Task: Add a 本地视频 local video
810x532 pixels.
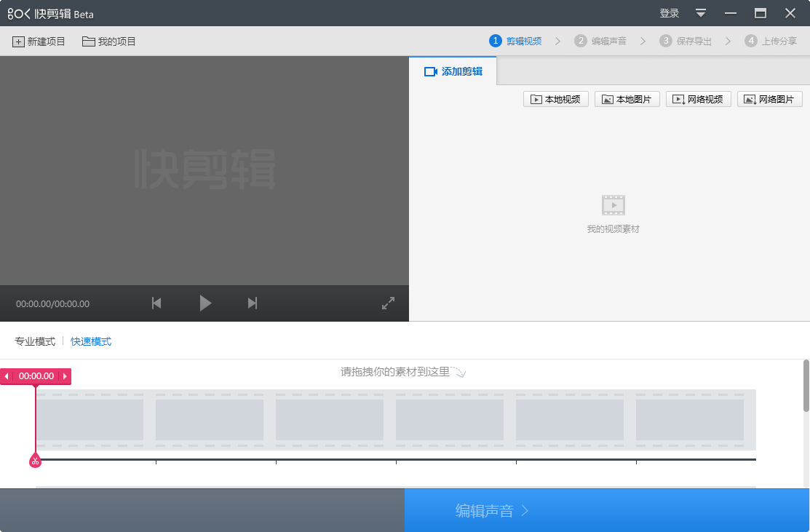Action: (x=556, y=99)
